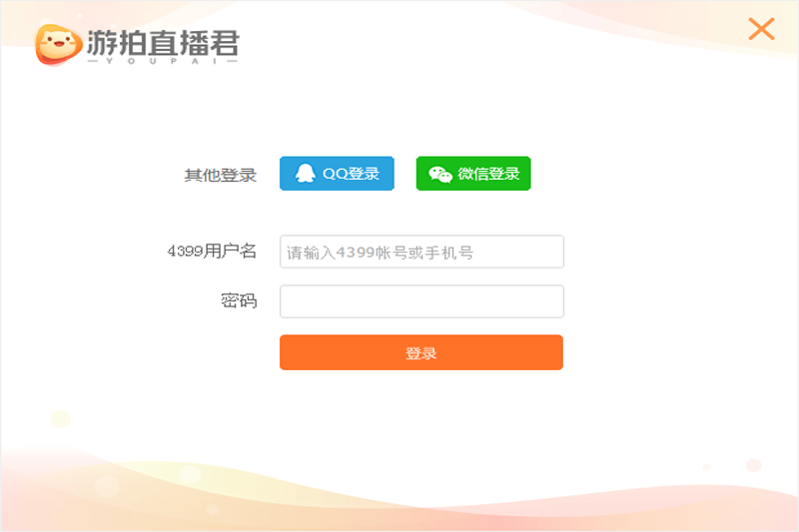Click the WeChat chat-bubble icon

tap(440, 174)
